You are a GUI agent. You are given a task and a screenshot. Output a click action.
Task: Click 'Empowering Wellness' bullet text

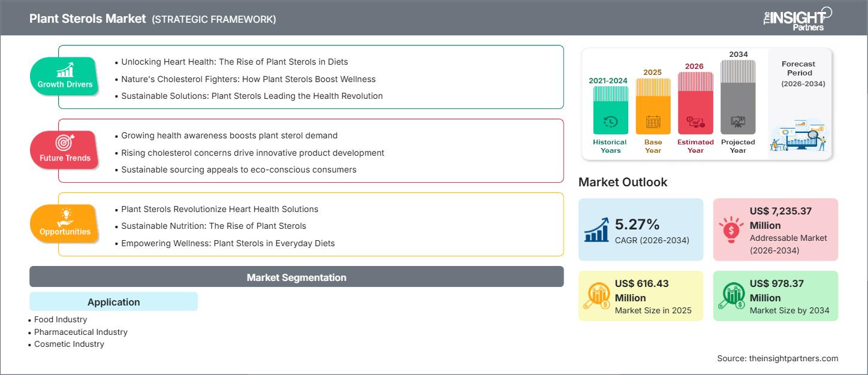pyautogui.click(x=228, y=243)
